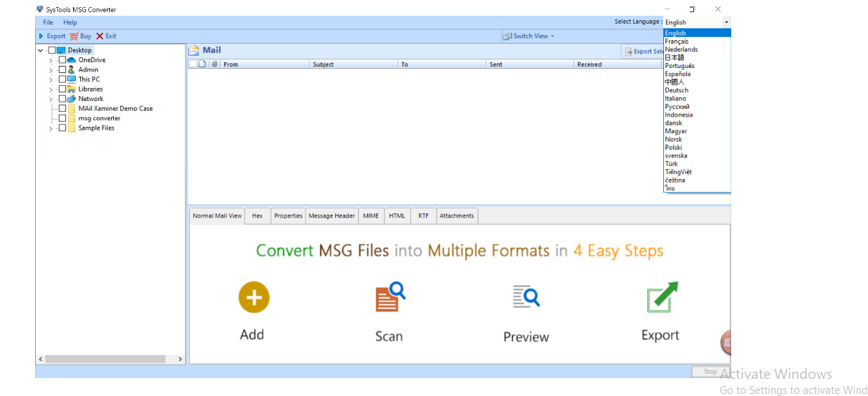Click the Preview magnifier icon
Image resolution: width=868 pixels, height=396 pixels.
[x=526, y=296]
